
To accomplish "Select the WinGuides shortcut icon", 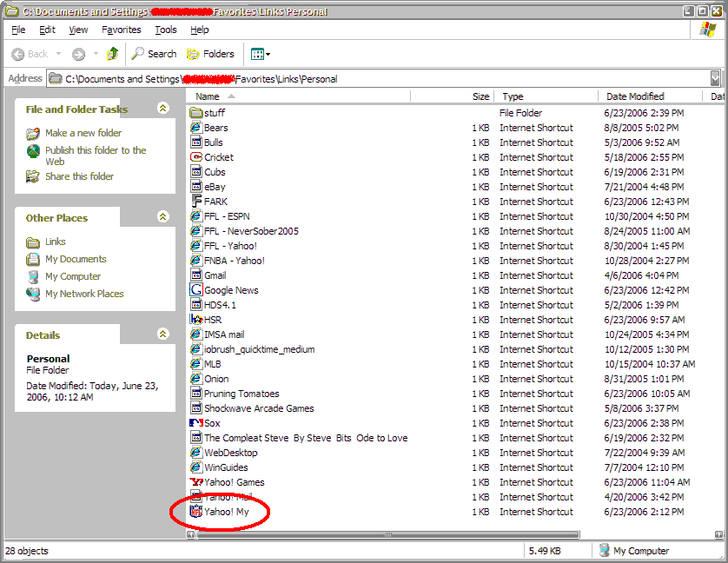I will [x=196, y=467].
